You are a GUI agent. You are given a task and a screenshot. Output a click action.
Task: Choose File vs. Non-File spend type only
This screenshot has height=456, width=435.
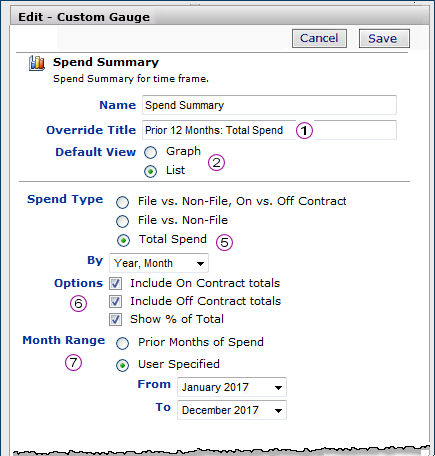122,221
